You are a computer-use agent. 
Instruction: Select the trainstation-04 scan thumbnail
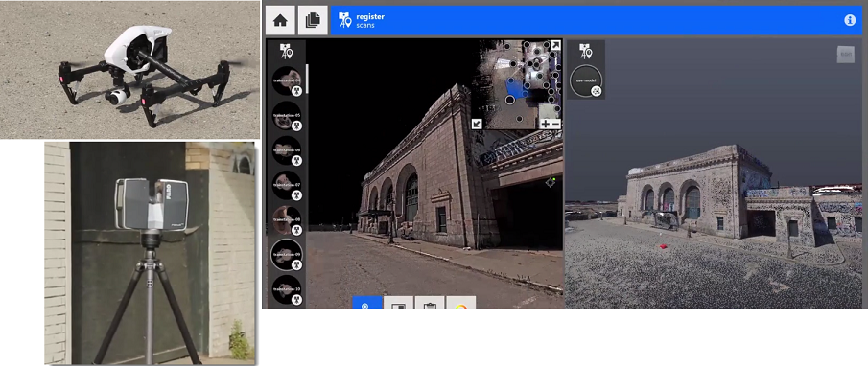coord(287,80)
